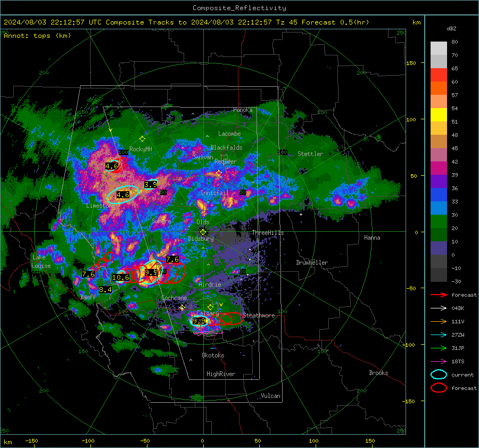Pick the blue 36 dBZ color swatch
Viewport: 479px width, 448px height.
coord(439,195)
